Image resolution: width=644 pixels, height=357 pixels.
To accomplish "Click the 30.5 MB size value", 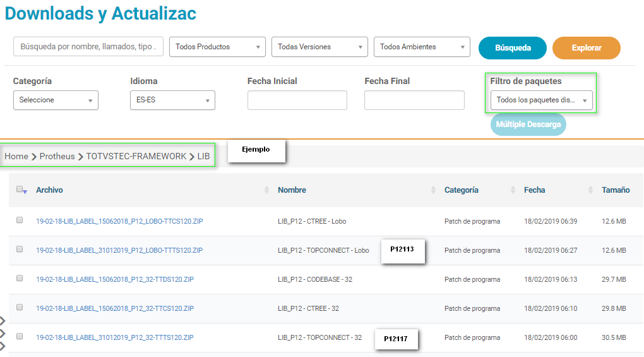I will point(614,337).
